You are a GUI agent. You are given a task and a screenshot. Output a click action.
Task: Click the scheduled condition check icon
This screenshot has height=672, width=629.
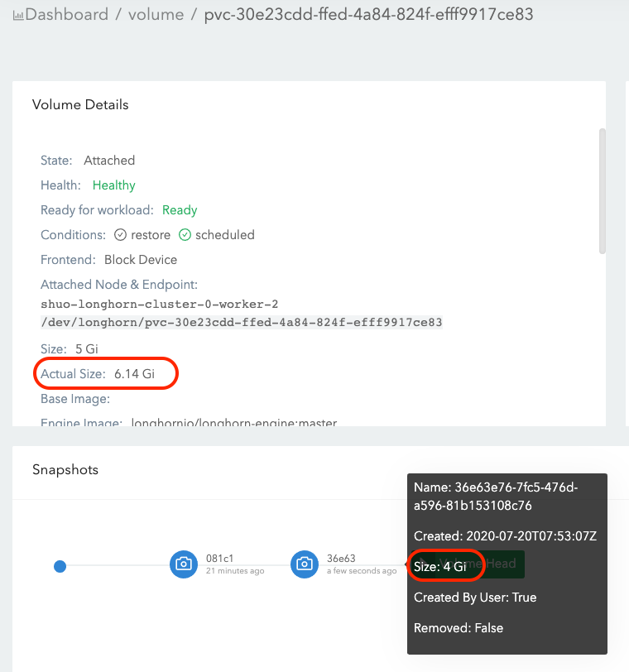point(185,235)
